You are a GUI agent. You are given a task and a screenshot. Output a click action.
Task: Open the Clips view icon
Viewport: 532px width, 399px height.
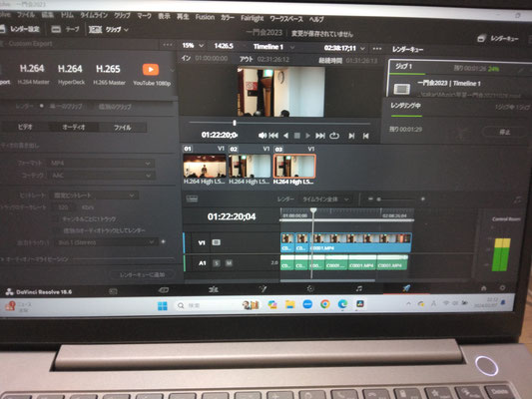(96, 30)
